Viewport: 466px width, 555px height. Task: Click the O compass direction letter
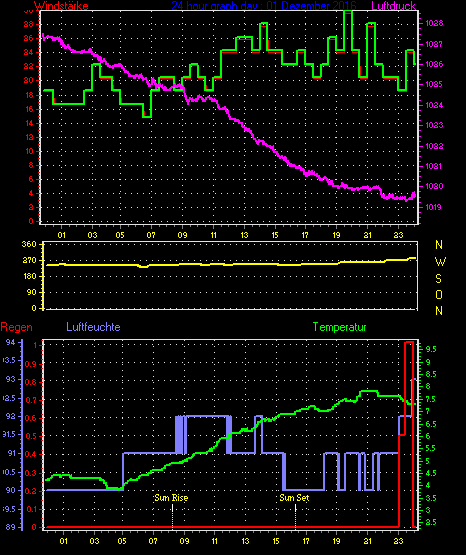pos(439,294)
